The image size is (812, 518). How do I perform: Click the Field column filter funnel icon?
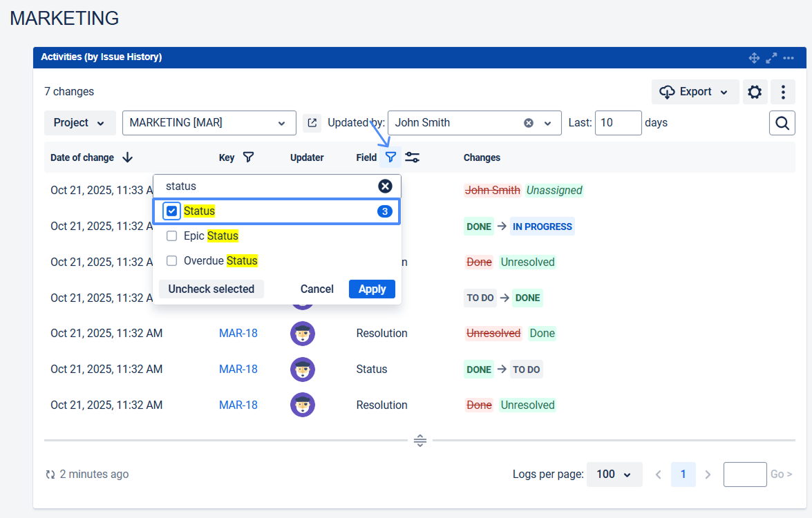point(390,157)
